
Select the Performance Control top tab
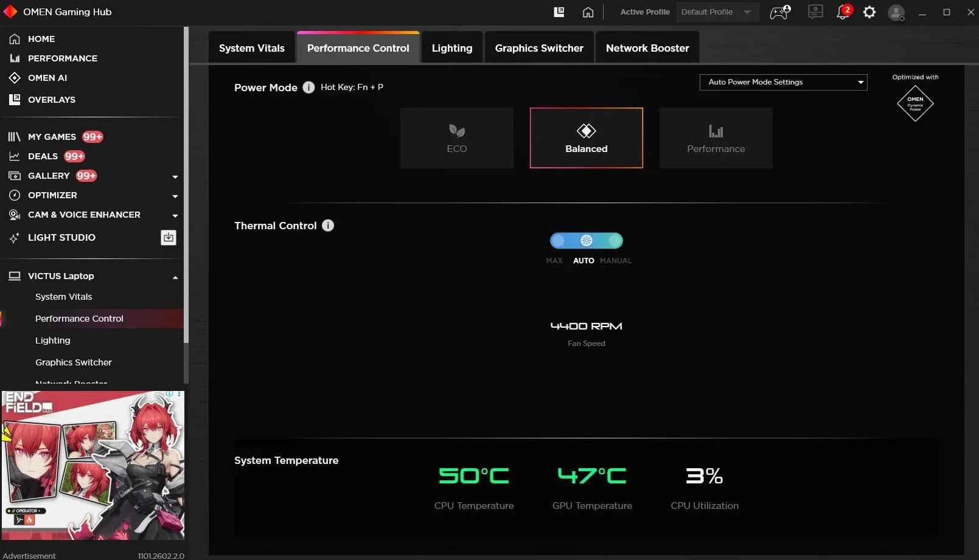[x=358, y=48]
